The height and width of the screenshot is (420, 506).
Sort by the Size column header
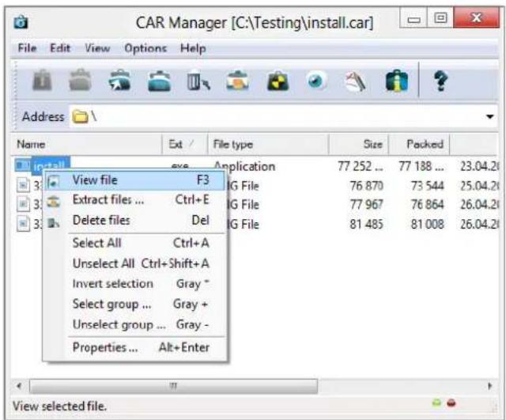pos(358,144)
